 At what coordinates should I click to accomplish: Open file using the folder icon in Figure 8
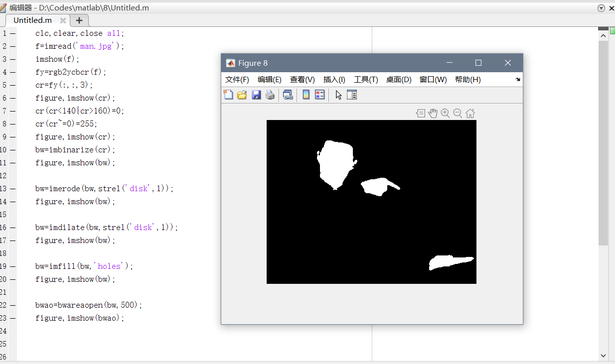click(x=242, y=95)
